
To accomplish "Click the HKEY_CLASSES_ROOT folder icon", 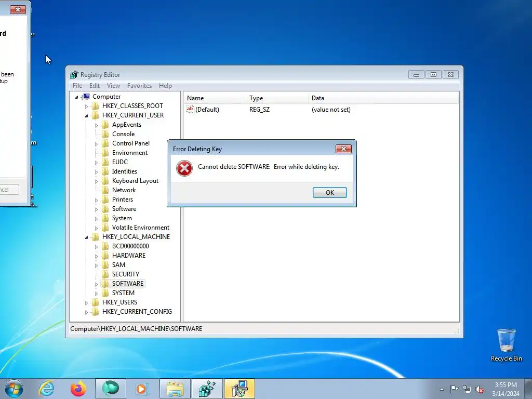I will point(96,106).
